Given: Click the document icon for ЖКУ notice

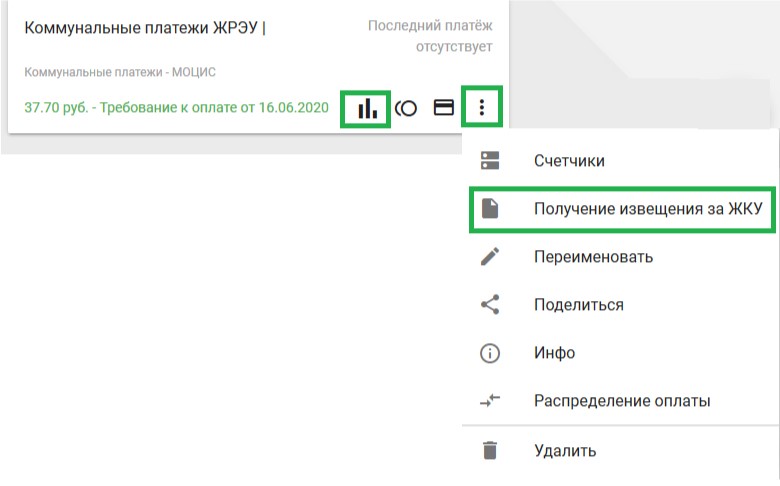Looking at the screenshot, I should tap(489, 209).
